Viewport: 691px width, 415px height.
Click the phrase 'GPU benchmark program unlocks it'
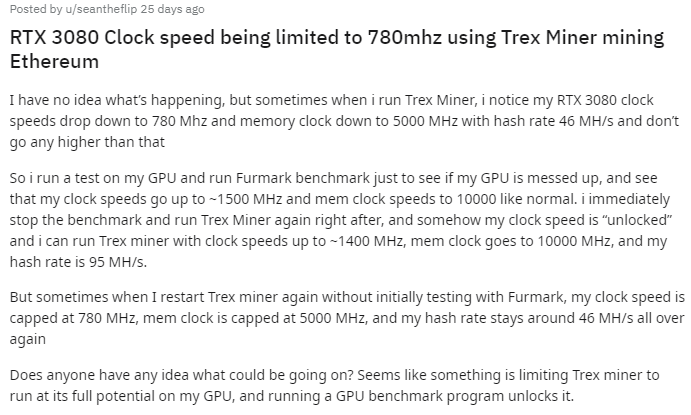(x=455, y=396)
